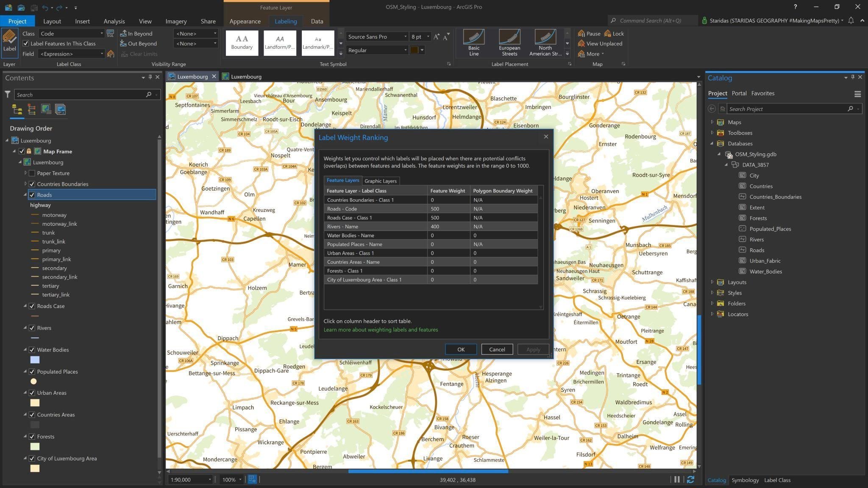The width and height of the screenshot is (868, 488).
Task: Click the Lock labels icon
Action: 608,33
